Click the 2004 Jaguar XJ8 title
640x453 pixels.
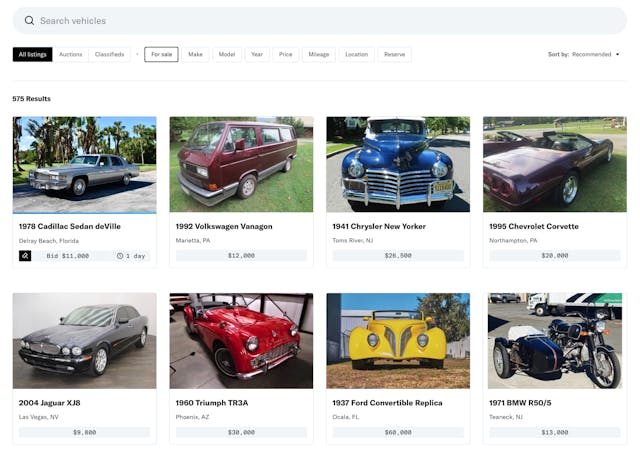pos(50,403)
